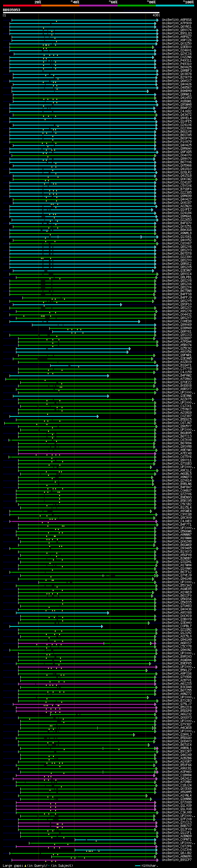This screenshot has height=868, width=197.
Task: Click the UniRef100_Q6RY61 label
Action: coord(176,332)
